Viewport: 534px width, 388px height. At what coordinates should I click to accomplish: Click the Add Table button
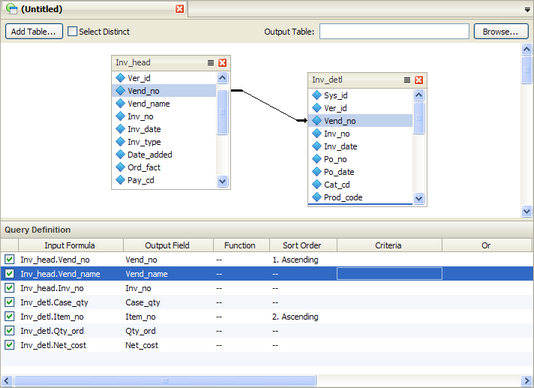[x=34, y=31]
